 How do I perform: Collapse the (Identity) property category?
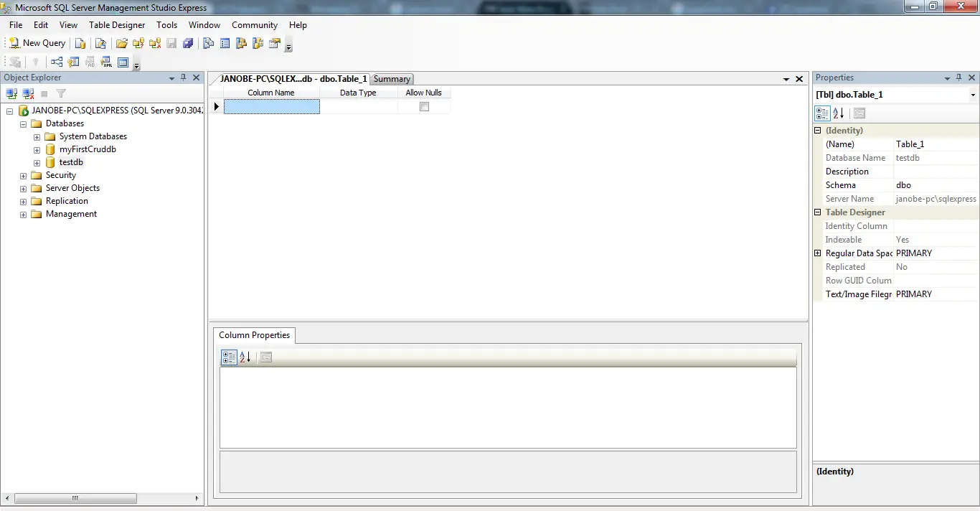point(817,131)
